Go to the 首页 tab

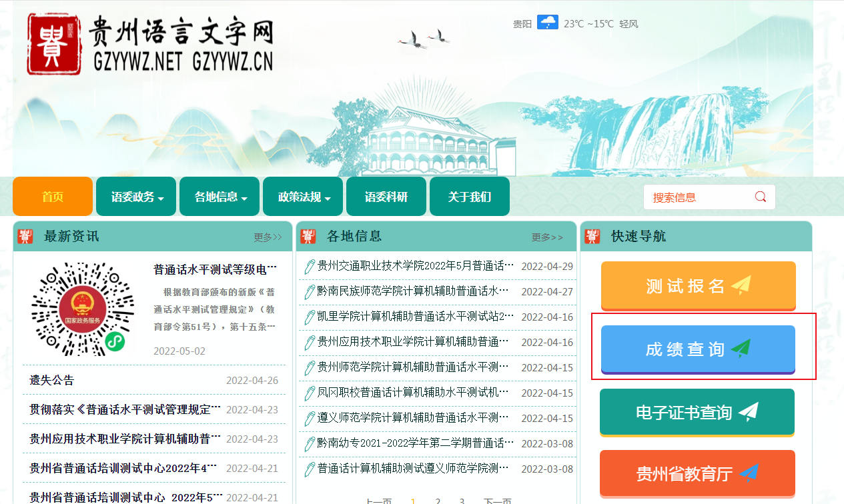point(53,197)
